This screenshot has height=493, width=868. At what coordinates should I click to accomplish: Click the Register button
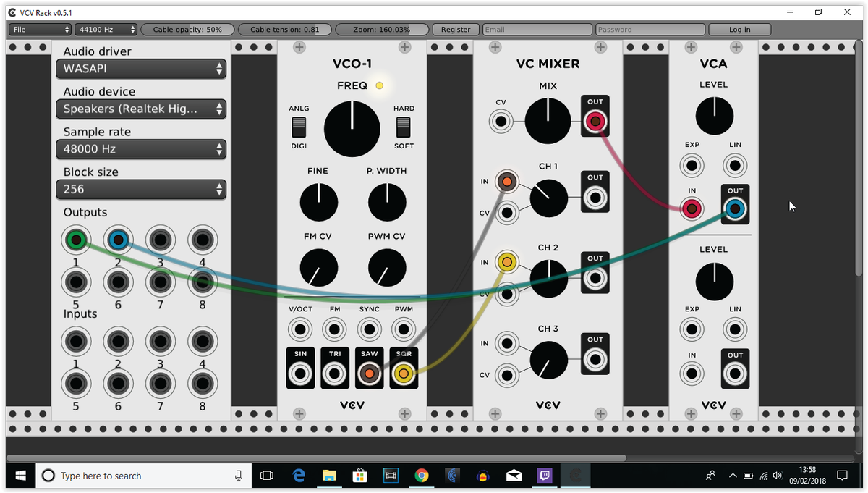coord(455,29)
